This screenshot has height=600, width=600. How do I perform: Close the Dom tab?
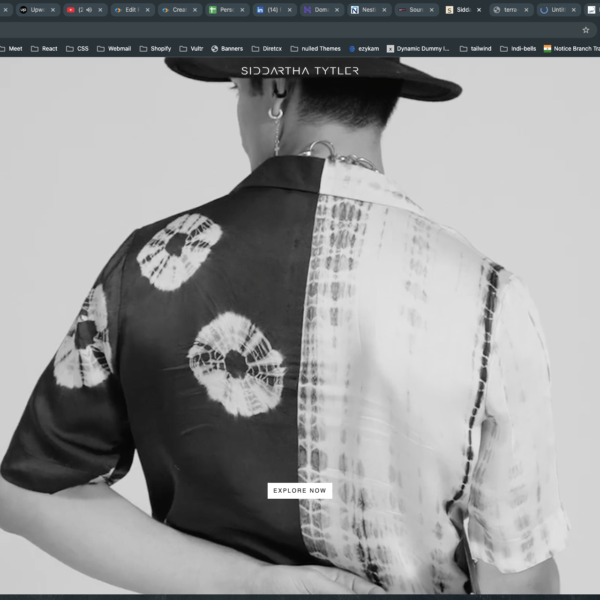(337, 10)
